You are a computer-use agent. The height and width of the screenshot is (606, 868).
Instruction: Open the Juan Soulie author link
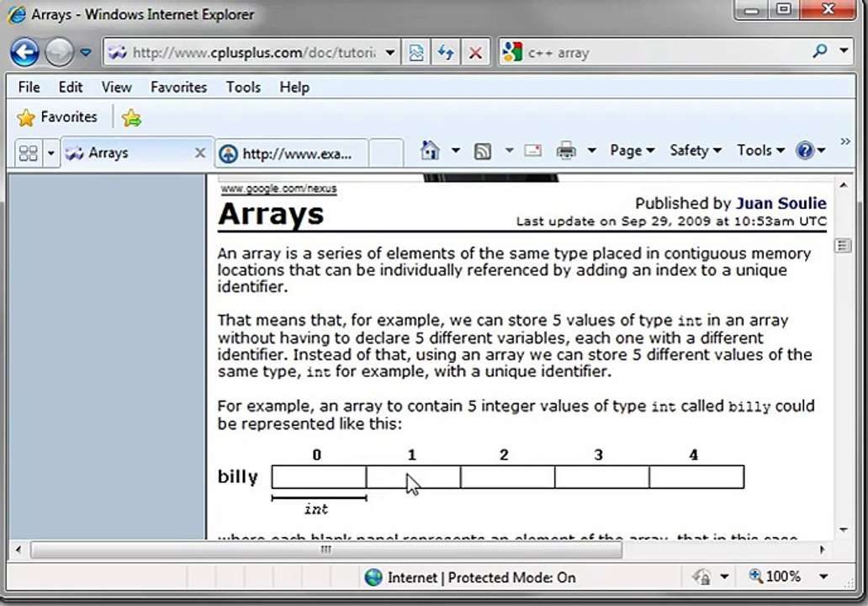(x=781, y=204)
